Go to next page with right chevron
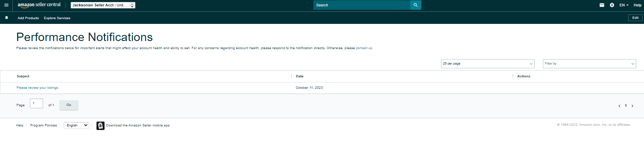 pos(633,106)
